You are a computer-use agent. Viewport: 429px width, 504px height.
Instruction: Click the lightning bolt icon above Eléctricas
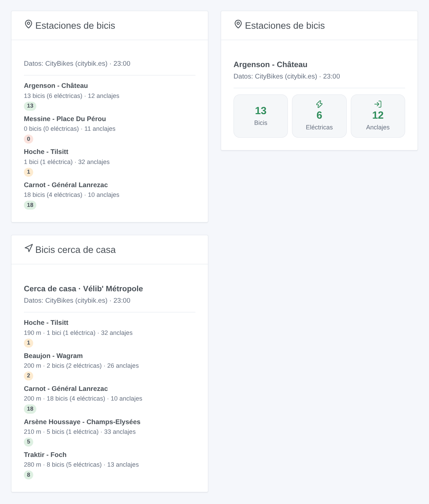click(319, 104)
